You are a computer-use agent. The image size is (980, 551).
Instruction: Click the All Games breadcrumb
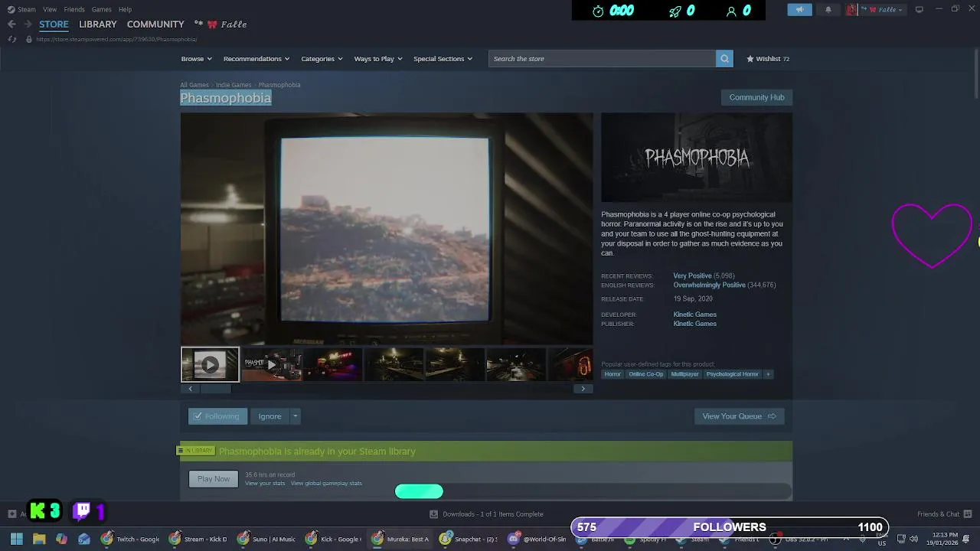pos(194,85)
